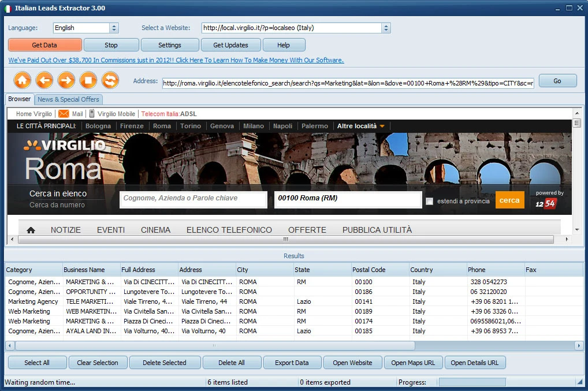Click the resize grip in status bar

tap(580, 382)
